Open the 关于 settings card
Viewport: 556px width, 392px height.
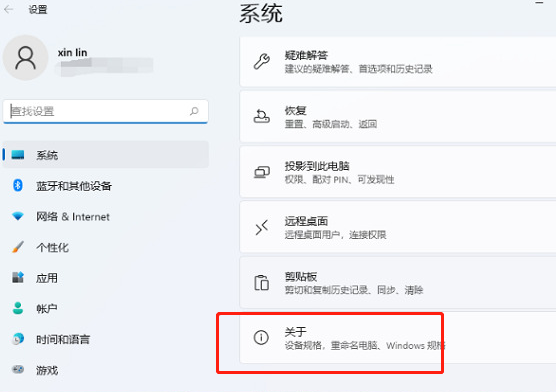[x=398, y=338]
